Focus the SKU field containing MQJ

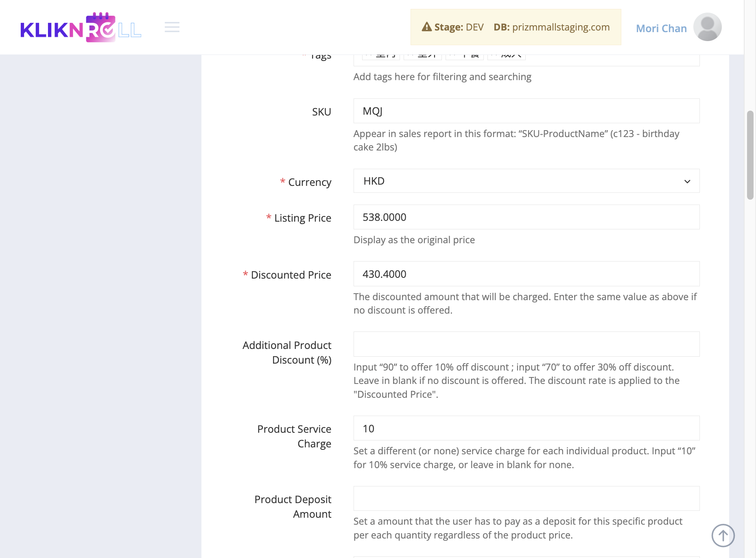tap(527, 111)
